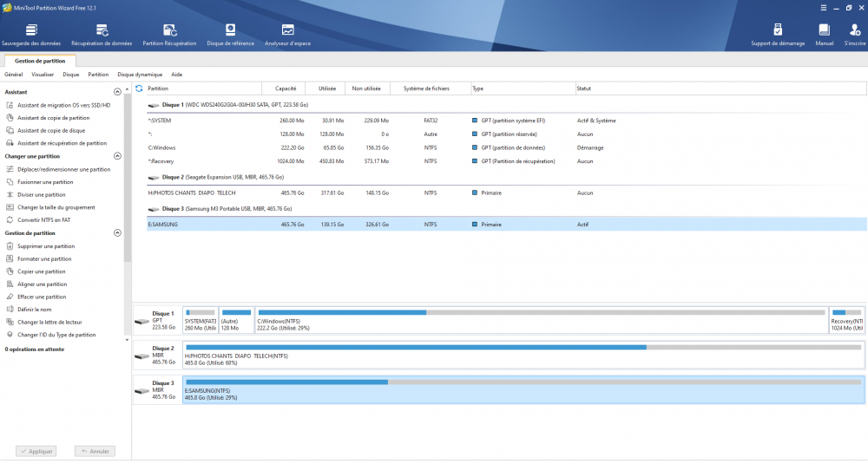This screenshot has width=868, height=470.
Task: Collapse Changer une partition section
Action: click(x=117, y=156)
